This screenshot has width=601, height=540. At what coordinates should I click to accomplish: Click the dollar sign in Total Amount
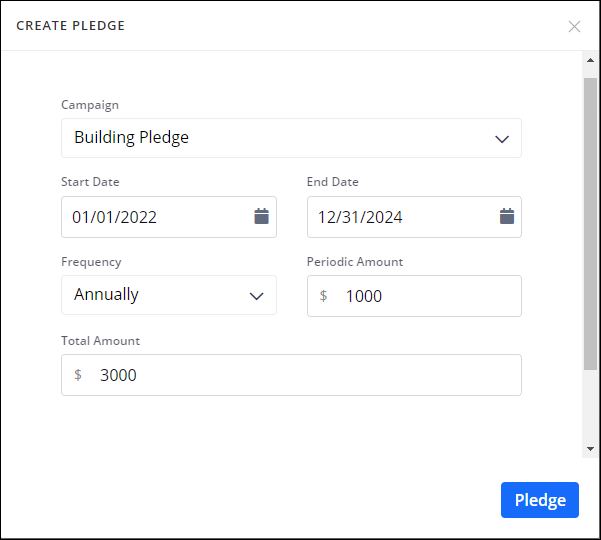(78, 375)
